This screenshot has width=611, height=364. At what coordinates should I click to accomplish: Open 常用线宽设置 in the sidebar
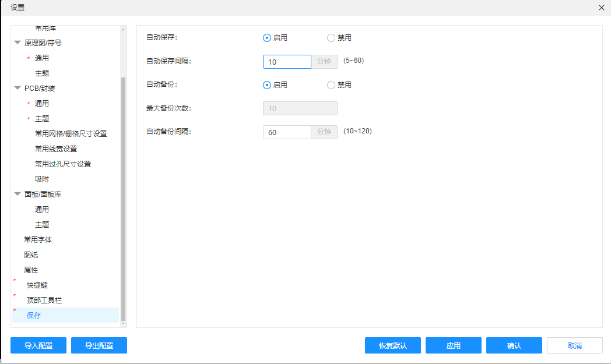pyautogui.click(x=56, y=149)
